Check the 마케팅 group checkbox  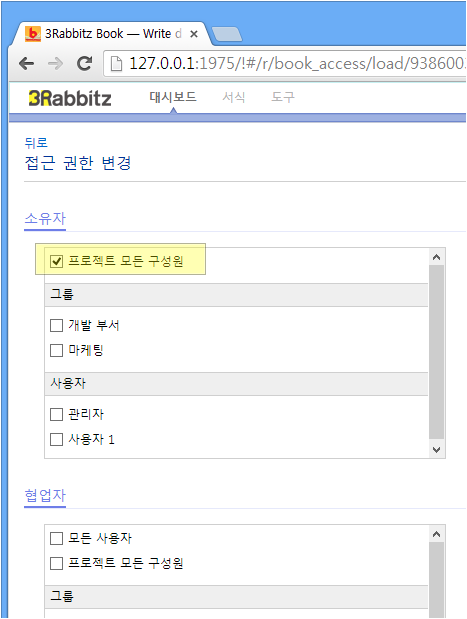click(x=56, y=350)
